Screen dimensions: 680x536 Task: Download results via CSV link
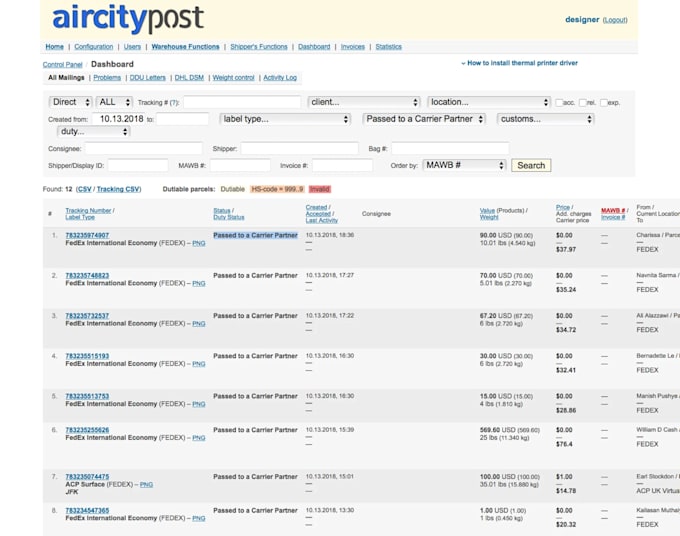click(x=85, y=189)
